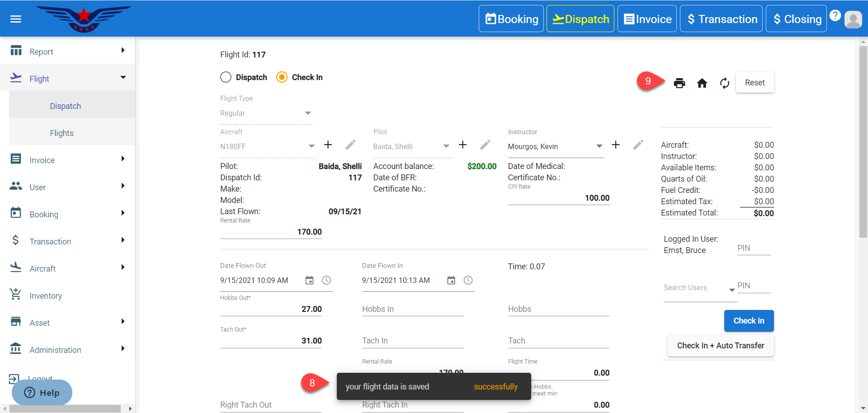
Task: Open the Invoice tab in top bar
Action: [x=647, y=19]
